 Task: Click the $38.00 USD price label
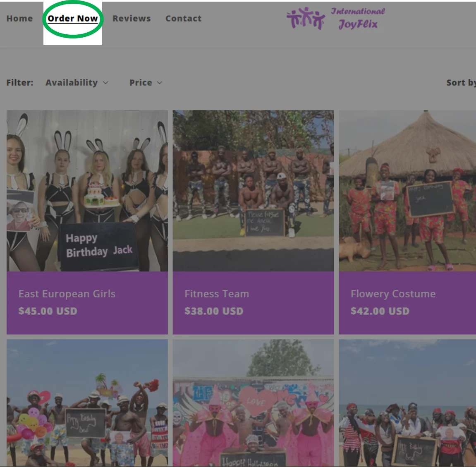coord(214,311)
